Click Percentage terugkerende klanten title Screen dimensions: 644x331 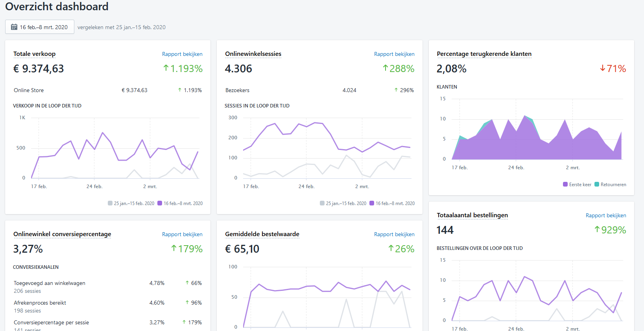click(484, 54)
